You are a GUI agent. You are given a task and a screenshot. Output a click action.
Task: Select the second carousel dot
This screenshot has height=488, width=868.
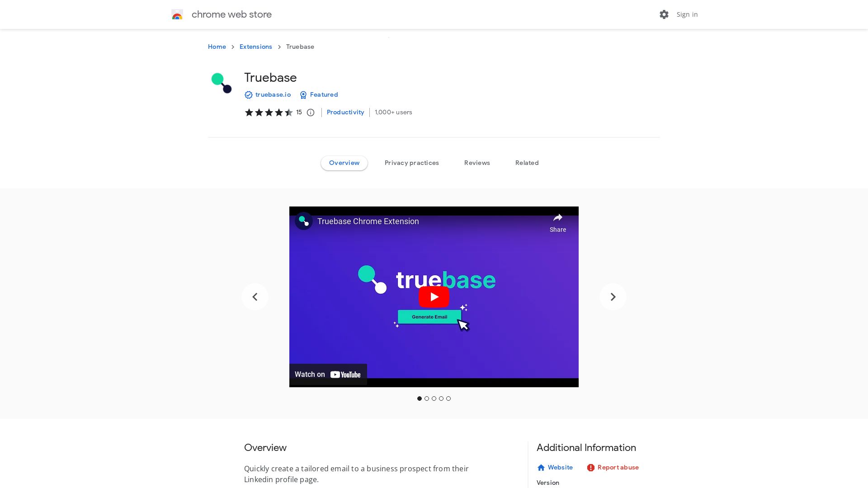427,399
